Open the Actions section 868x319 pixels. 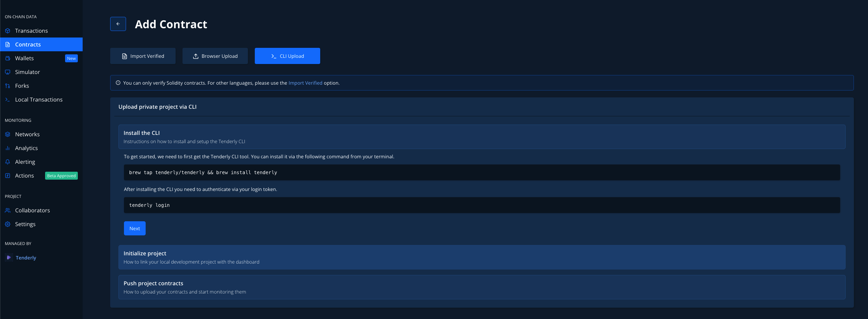[41, 176]
